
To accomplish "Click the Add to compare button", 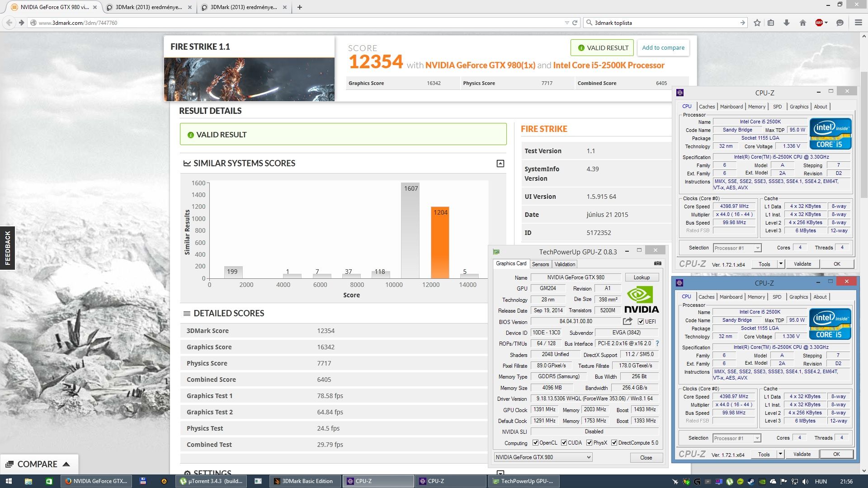I will 663,48.
